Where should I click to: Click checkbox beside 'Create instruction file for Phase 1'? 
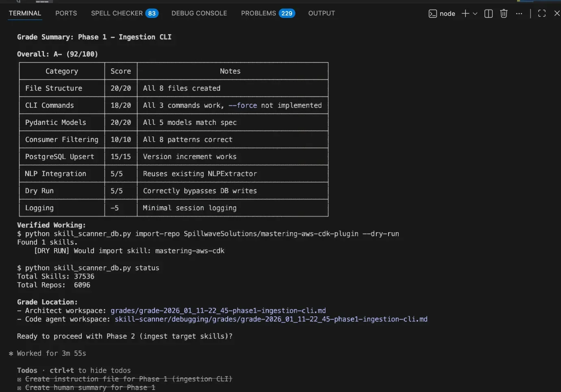pyautogui.click(x=19, y=379)
